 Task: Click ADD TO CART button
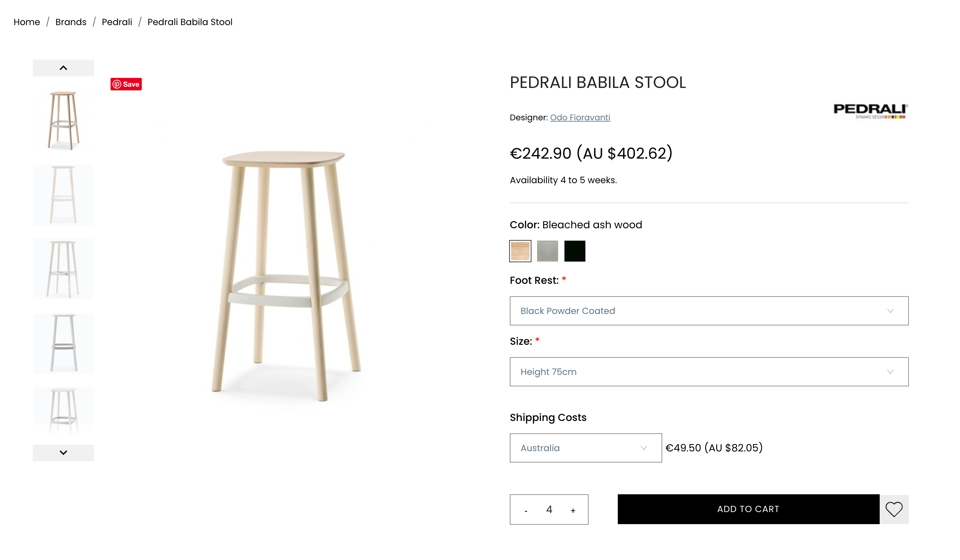(x=747, y=509)
